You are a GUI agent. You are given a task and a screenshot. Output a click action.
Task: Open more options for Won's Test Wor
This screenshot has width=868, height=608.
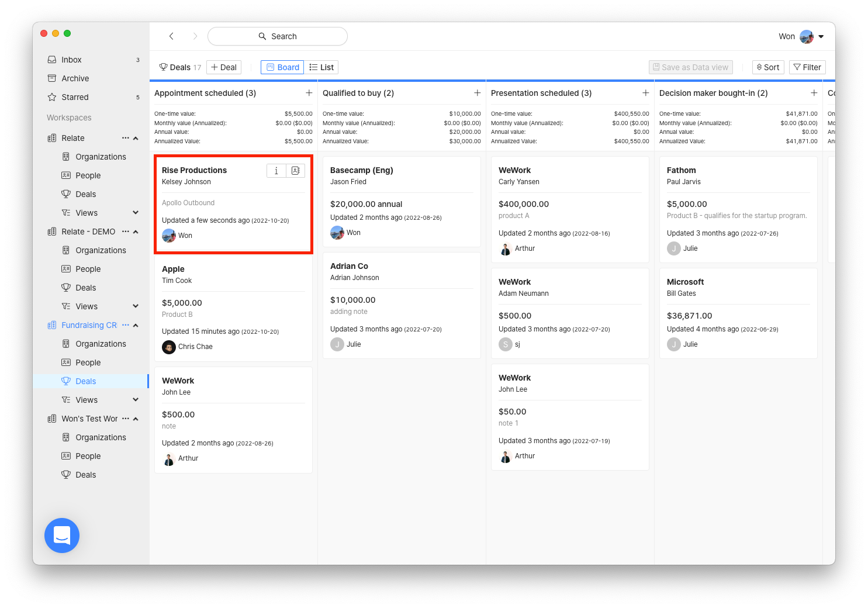pyautogui.click(x=125, y=419)
